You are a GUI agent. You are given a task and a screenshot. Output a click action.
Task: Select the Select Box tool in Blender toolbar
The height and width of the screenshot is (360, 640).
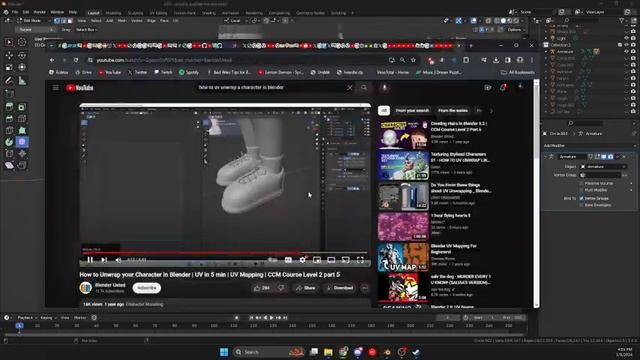coord(9,42)
